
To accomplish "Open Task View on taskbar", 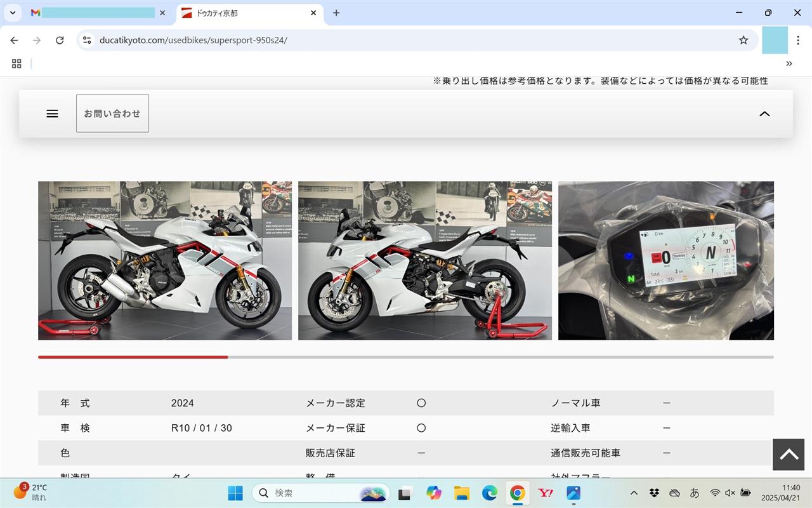I will [x=405, y=493].
